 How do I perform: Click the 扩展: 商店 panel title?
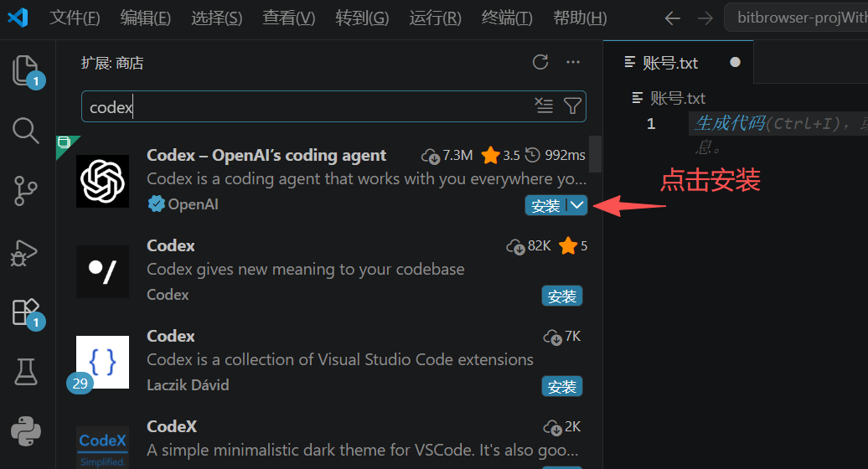[112, 63]
